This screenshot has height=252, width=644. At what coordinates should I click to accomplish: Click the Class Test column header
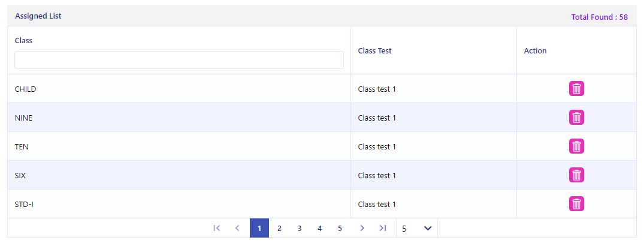pyautogui.click(x=374, y=50)
